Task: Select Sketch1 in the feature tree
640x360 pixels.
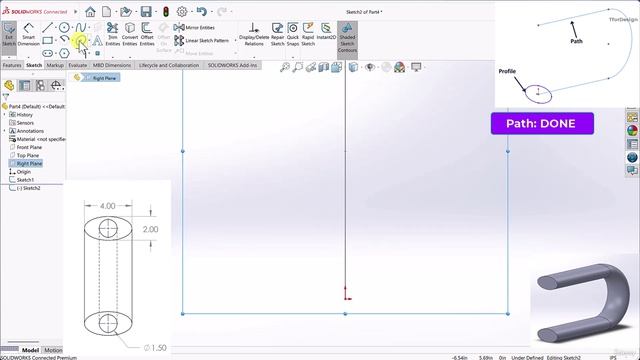Action: (21, 180)
